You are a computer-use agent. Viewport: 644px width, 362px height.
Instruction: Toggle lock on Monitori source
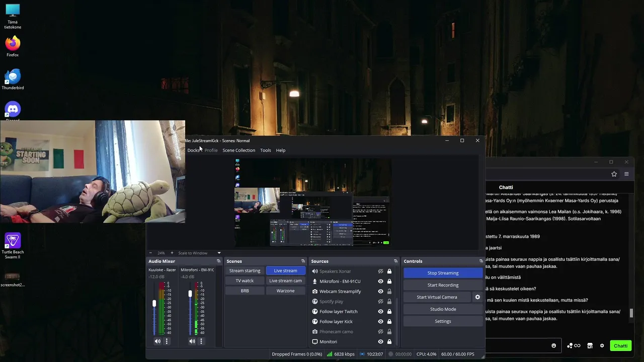coord(389,342)
